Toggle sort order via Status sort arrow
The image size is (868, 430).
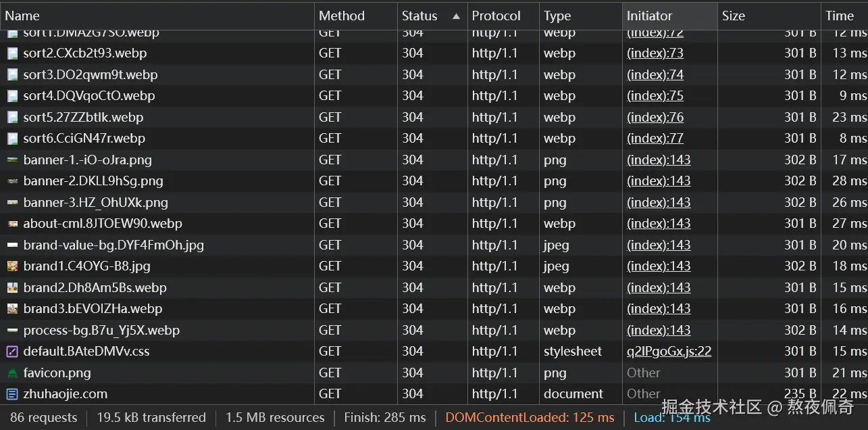coord(456,16)
